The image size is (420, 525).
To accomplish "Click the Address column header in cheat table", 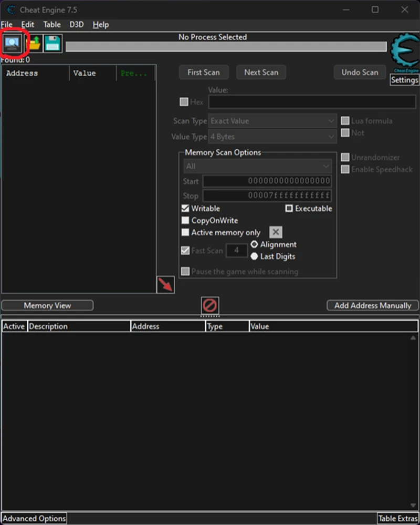I will tap(168, 326).
